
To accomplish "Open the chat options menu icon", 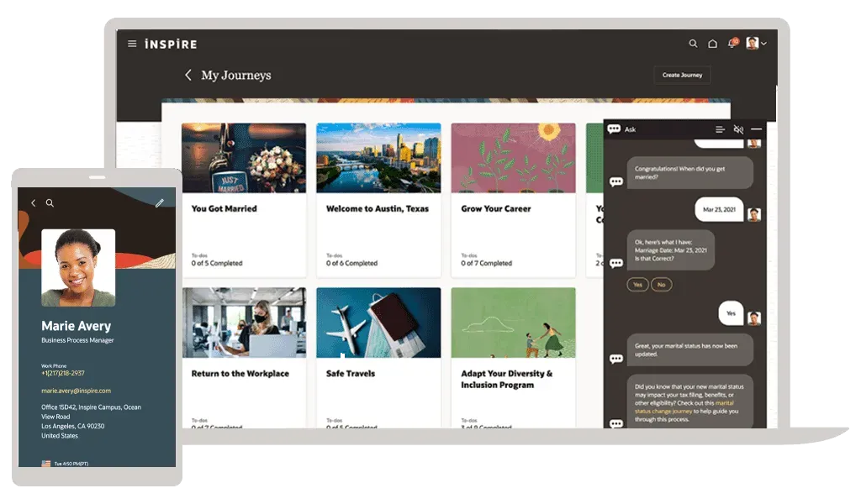I will pos(720,129).
